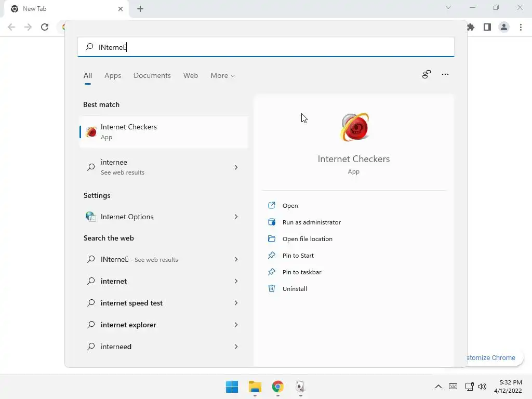The width and height of the screenshot is (532, 399).
Task: Open Chrome extensions puzzle icon
Action: 471,27
